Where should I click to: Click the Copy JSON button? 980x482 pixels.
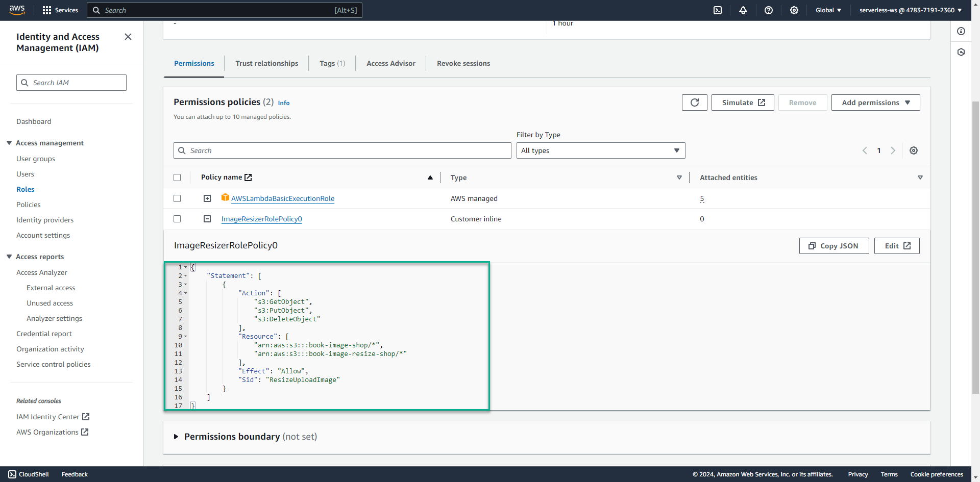pos(834,246)
